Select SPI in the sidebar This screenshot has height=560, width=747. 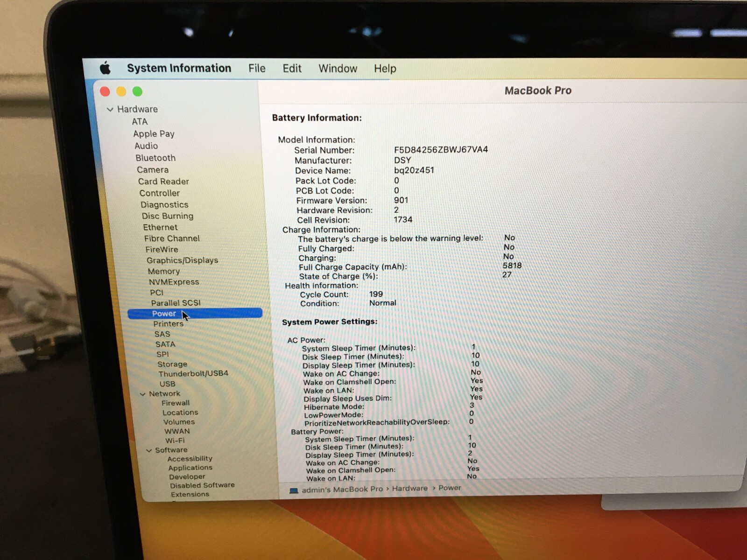tap(162, 355)
